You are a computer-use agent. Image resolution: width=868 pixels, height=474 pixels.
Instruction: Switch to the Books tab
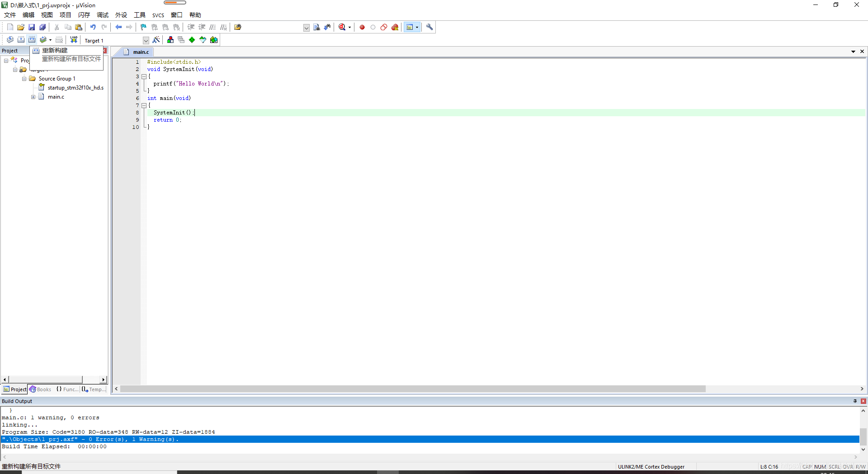tap(41, 389)
